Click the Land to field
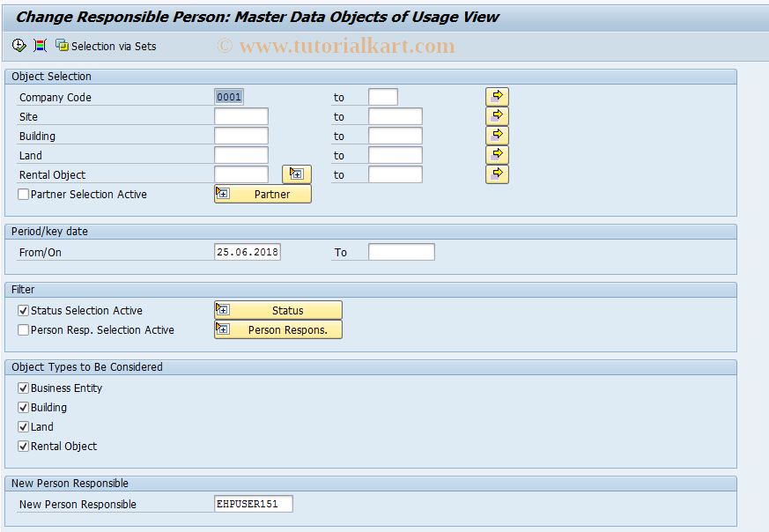 click(396, 155)
